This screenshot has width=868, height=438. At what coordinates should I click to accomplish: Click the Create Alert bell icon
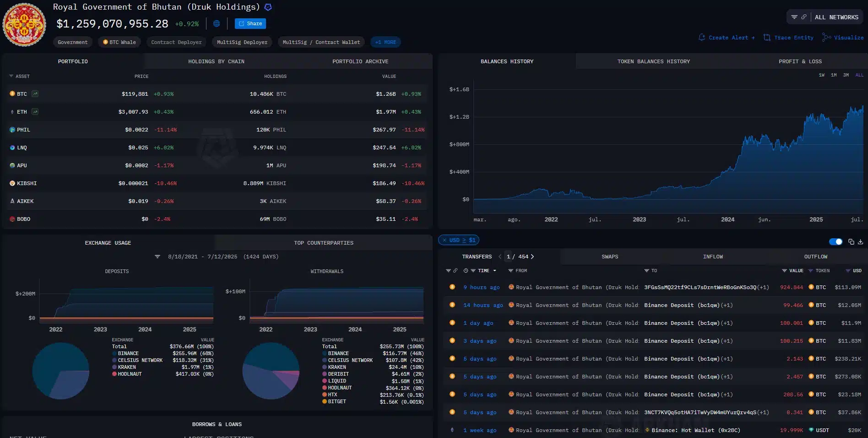[702, 38]
